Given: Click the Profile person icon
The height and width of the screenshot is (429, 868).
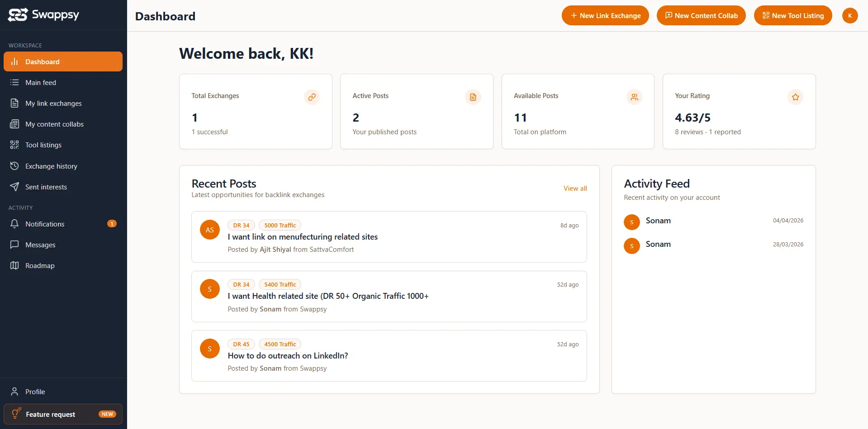Looking at the screenshot, I should click(x=14, y=391).
